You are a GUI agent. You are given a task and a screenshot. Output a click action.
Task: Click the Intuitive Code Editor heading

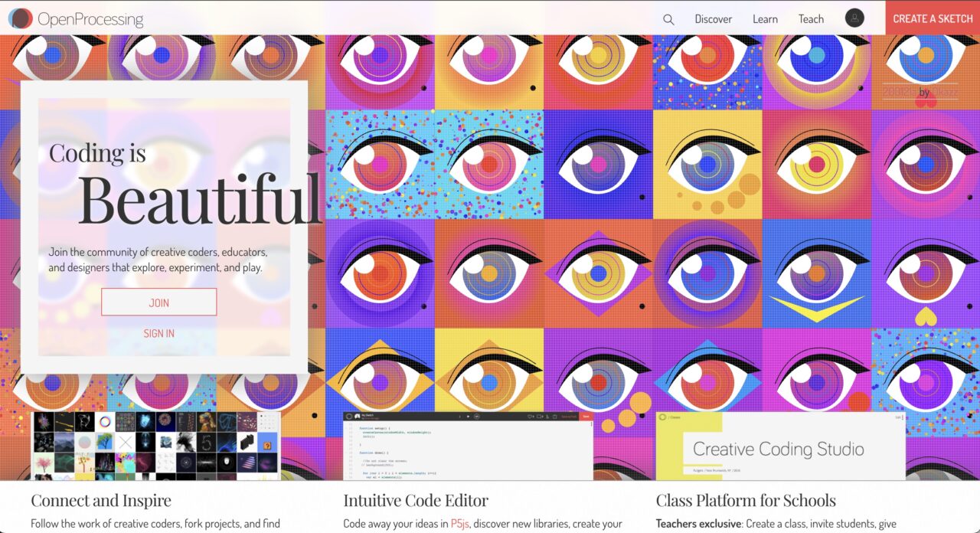pyautogui.click(x=416, y=501)
